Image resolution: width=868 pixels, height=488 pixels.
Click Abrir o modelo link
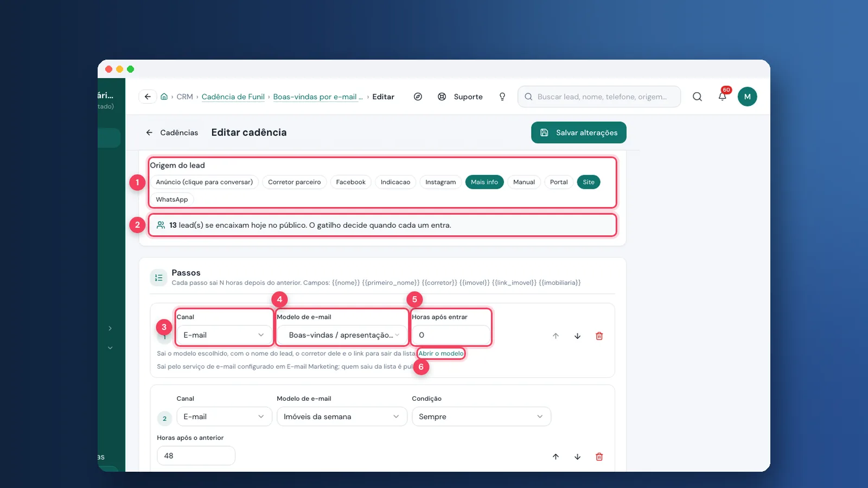tap(441, 354)
